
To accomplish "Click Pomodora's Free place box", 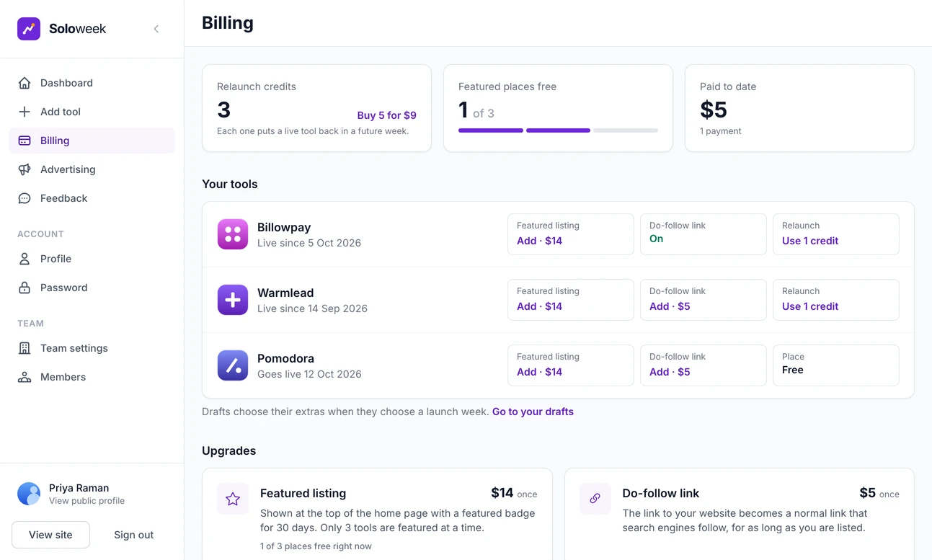I will [x=836, y=365].
